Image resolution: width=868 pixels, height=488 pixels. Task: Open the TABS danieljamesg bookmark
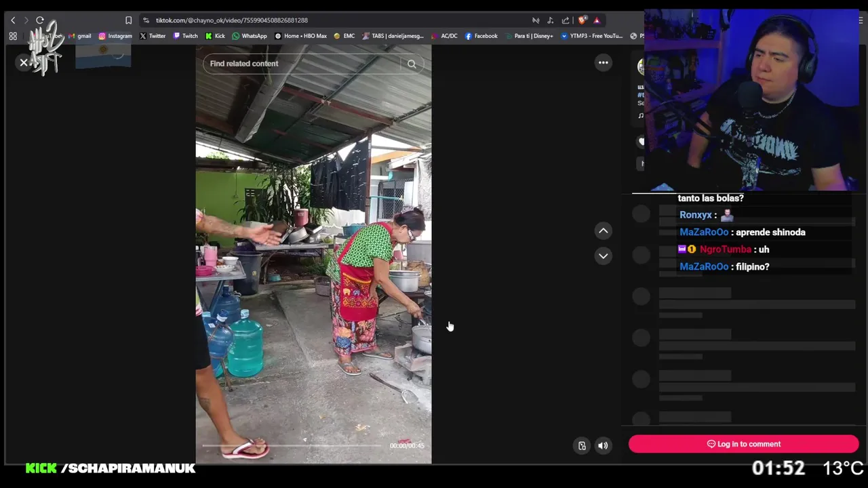pos(393,36)
